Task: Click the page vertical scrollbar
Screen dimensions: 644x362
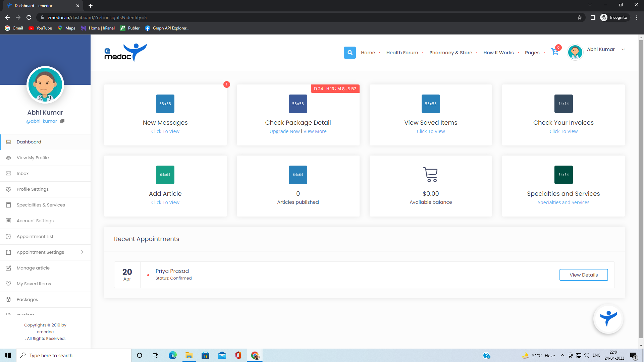Action: coord(641,189)
